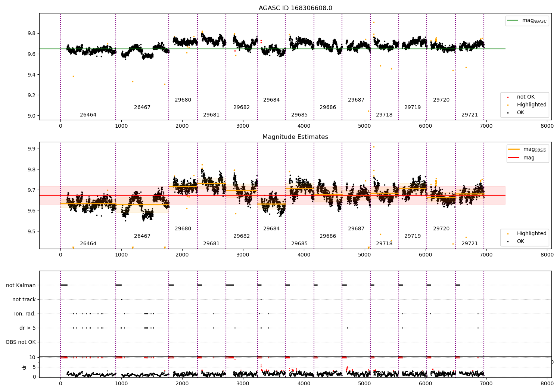Click obsid label 29720 in top plot
Viewport: 560px width, 392px height.
(441, 100)
